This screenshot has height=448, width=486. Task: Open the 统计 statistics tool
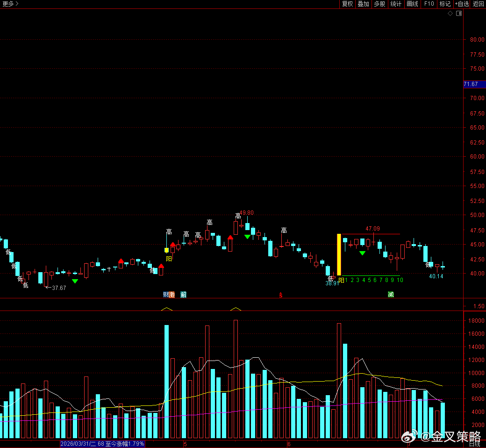[396, 4]
